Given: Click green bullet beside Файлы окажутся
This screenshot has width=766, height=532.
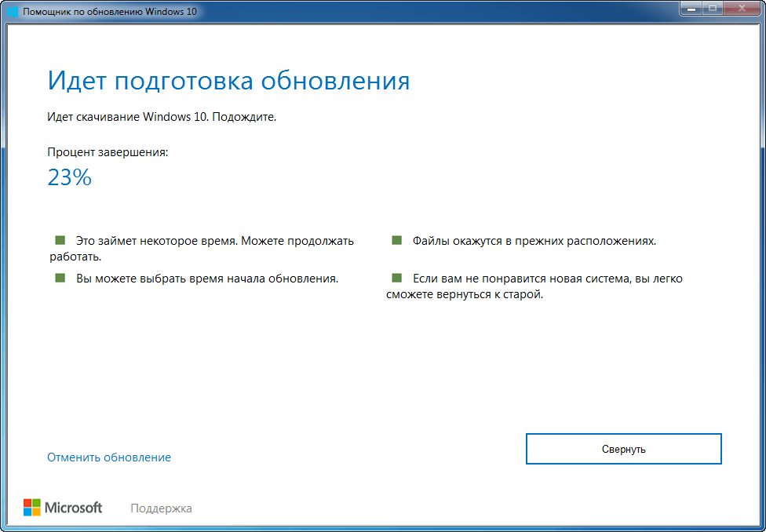Looking at the screenshot, I should [x=396, y=240].
